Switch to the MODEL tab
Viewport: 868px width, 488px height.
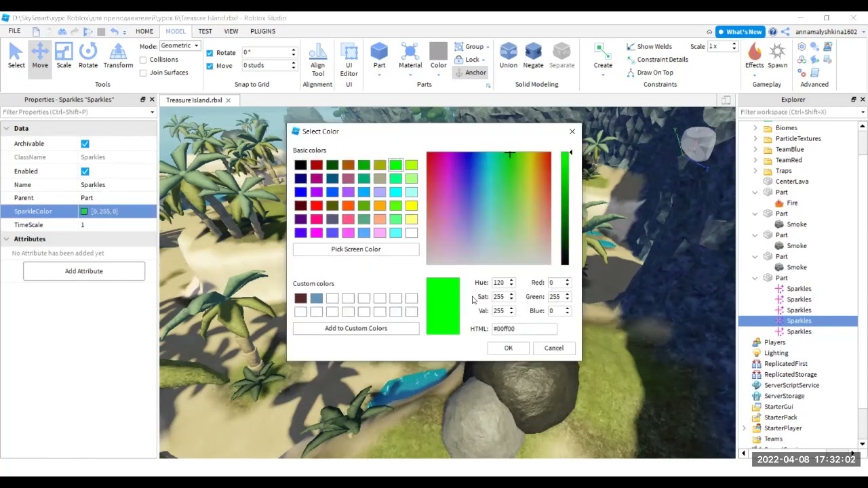176,31
